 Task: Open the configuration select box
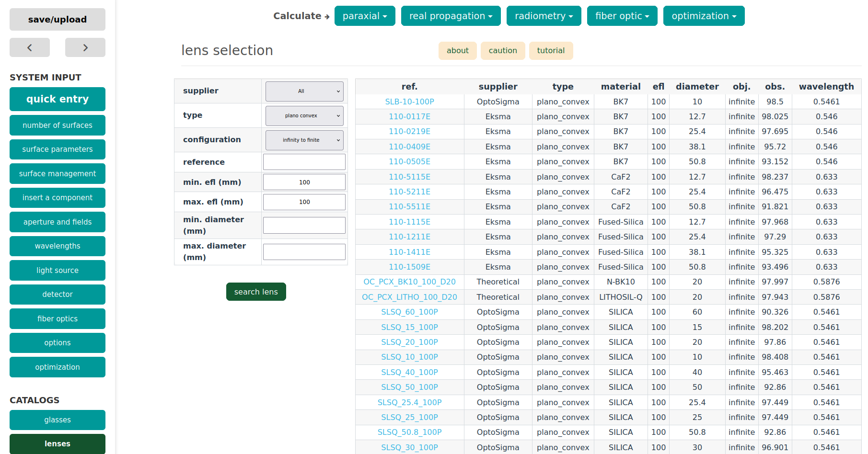pos(304,140)
